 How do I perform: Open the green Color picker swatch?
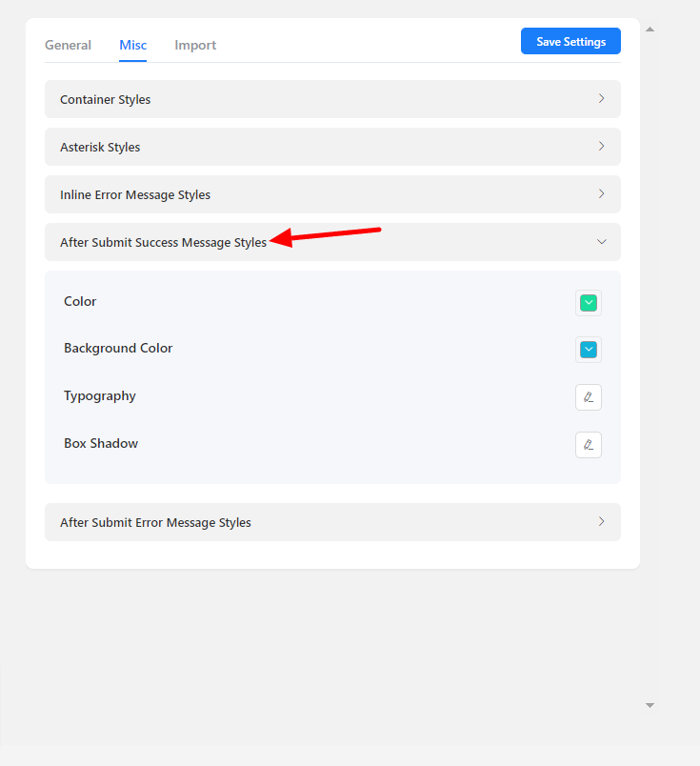[589, 303]
